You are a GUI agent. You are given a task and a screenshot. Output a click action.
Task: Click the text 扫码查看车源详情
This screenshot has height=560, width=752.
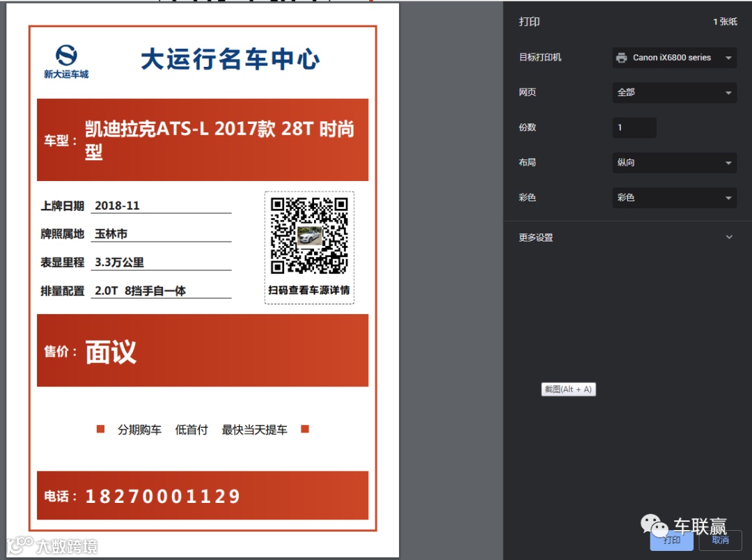[309, 290]
